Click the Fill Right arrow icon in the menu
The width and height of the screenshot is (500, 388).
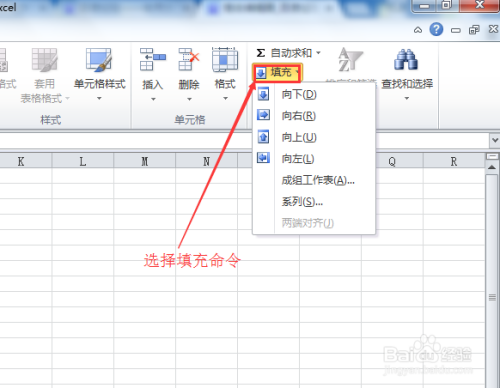click(263, 115)
